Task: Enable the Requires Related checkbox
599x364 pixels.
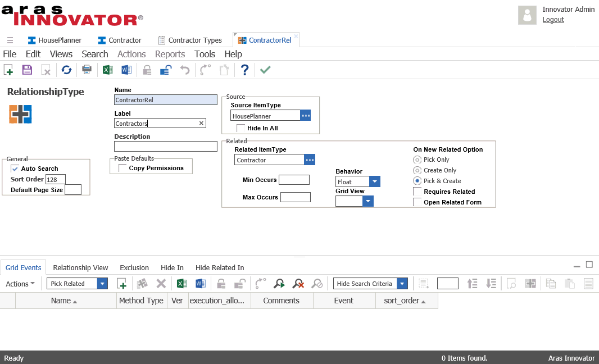Action: pyautogui.click(x=417, y=192)
